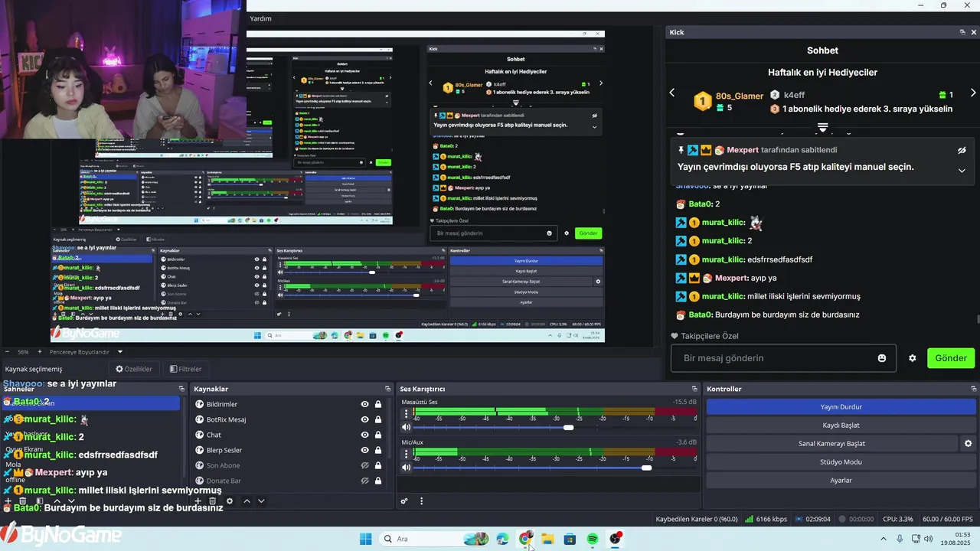Focus the Bir mesaj gönderin field

782,358
